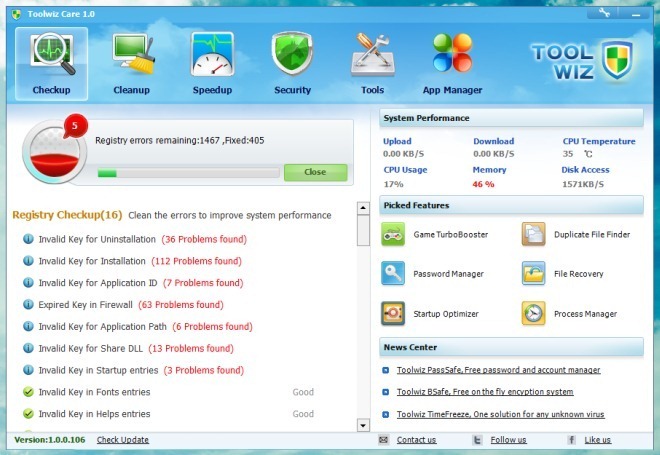Click info icon for Invalid Key for Application ID

pos(28,283)
